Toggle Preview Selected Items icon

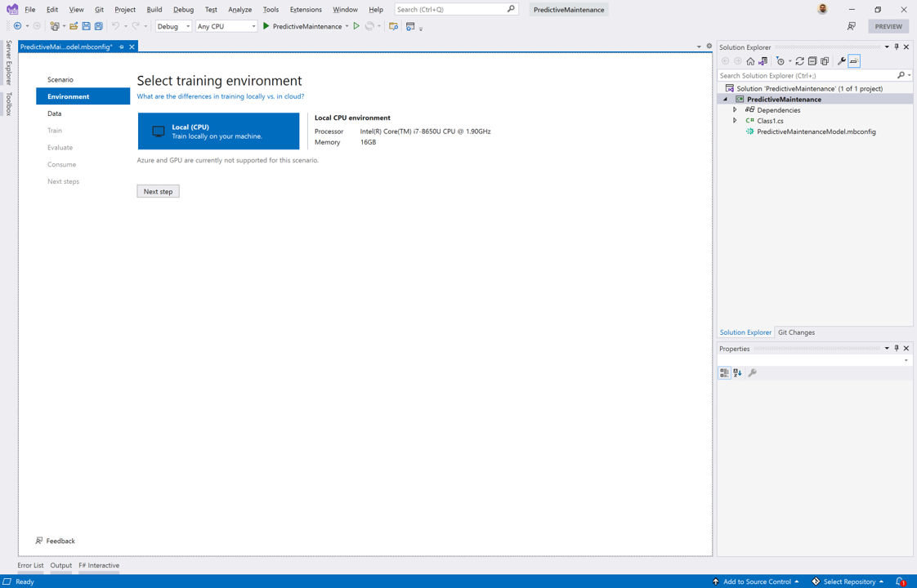coord(854,60)
